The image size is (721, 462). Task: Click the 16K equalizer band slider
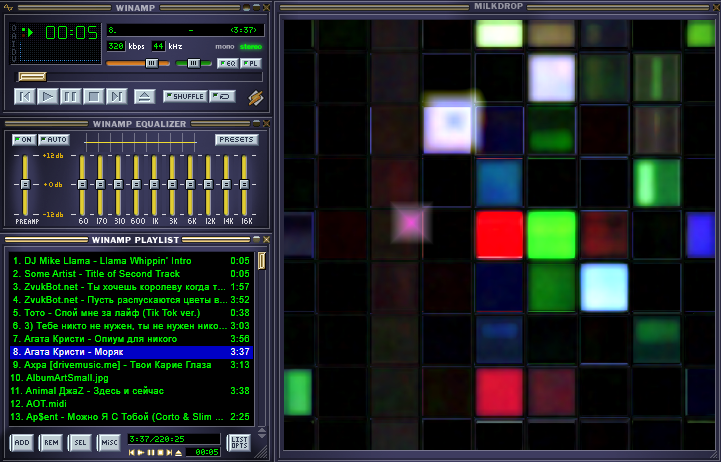click(244, 184)
